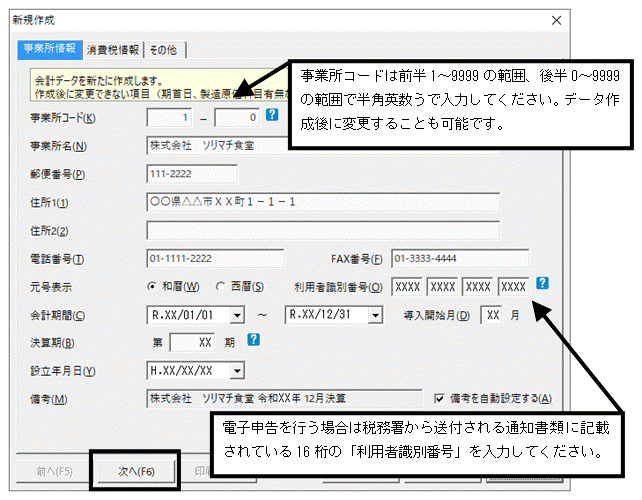Click the 決算期 number field

click(192, 343)
